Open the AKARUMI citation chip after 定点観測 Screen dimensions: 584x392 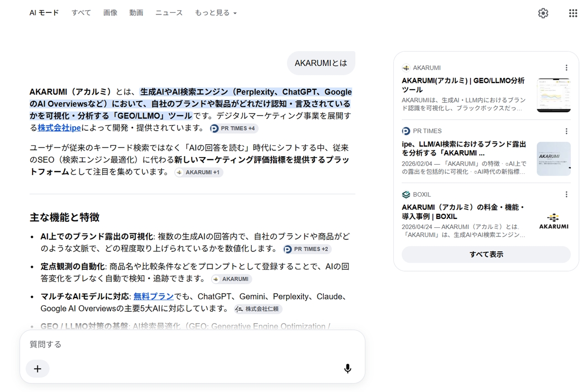coord(231,279)
